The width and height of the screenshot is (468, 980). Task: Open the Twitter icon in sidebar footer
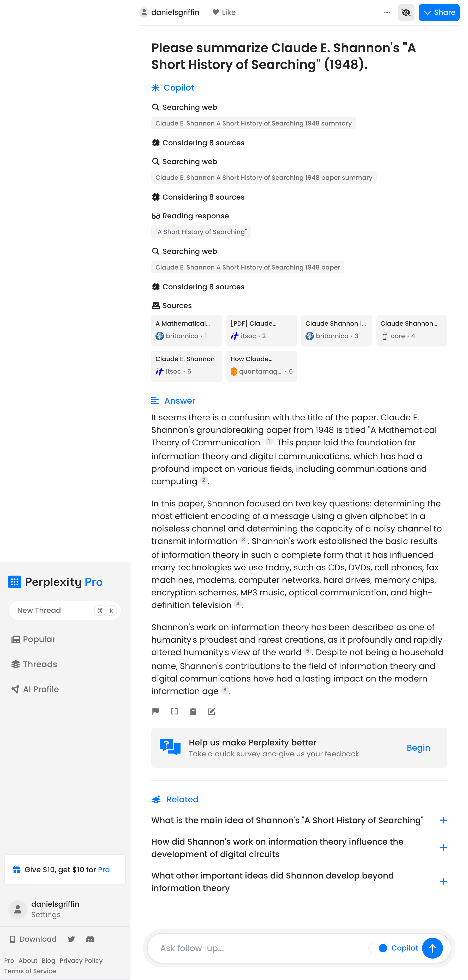tap(71, 939)
